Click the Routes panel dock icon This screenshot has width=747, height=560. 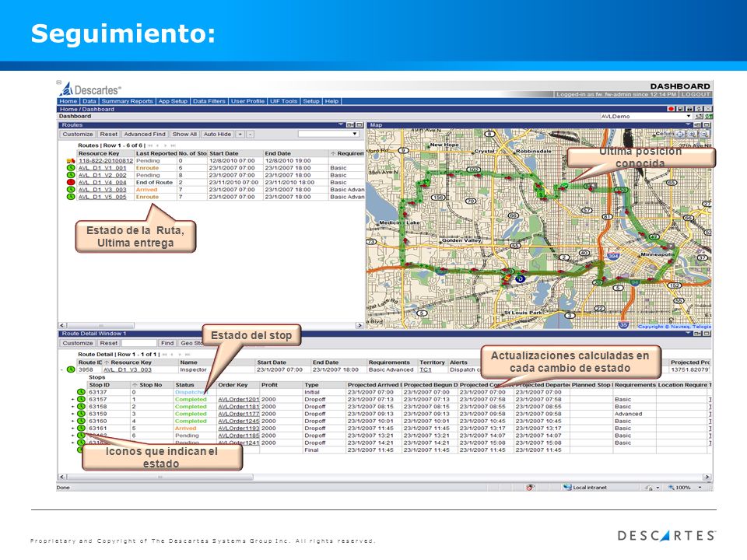coord(350,124)
